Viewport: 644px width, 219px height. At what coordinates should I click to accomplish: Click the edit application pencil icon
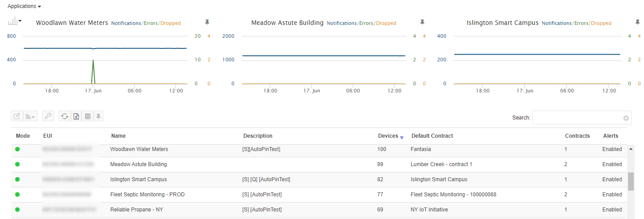click(x=17, y=116)
